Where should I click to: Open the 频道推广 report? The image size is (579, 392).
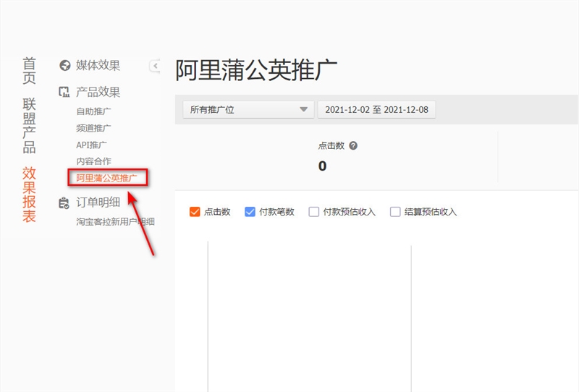93,128
